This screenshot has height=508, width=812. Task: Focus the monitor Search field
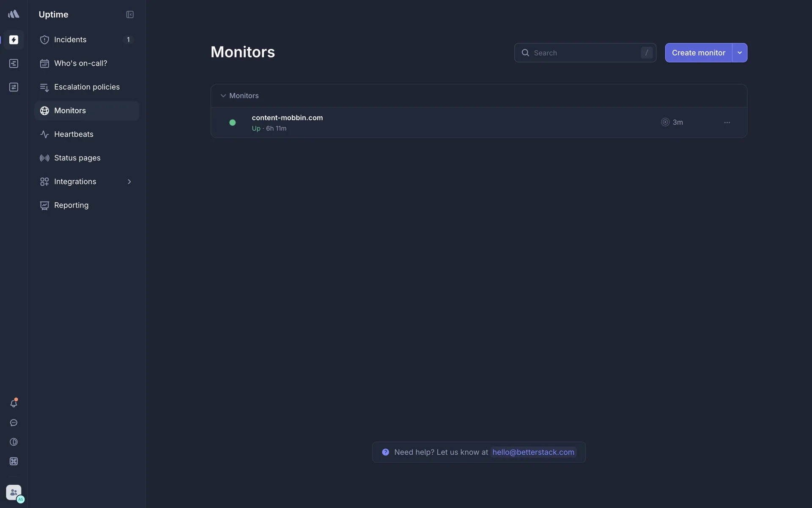[x=584, y=53]
